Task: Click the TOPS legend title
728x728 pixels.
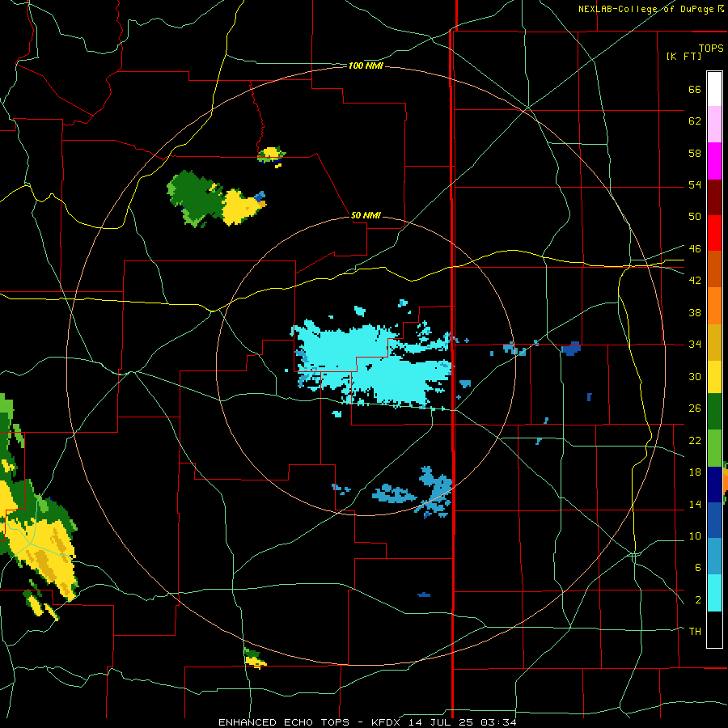Action: point(711,48)
